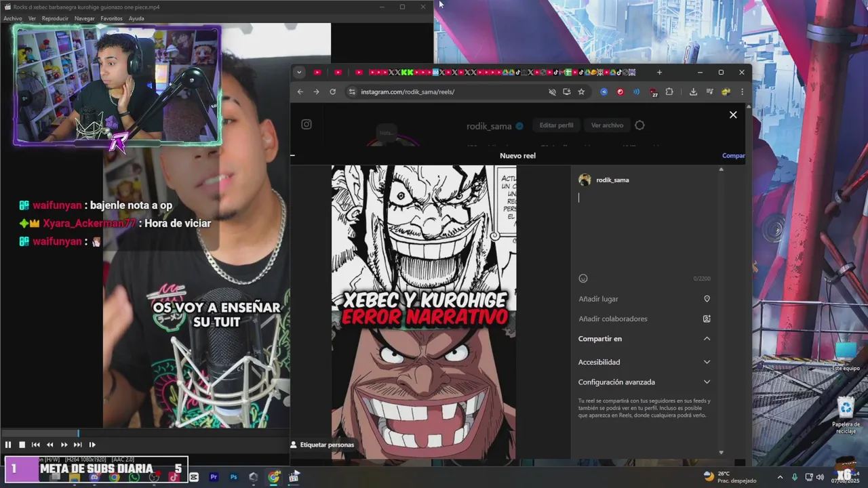The image size is (868, 488).
Task: Open Chrome extensions puzzle icon
Action: (x=669, y=91)
